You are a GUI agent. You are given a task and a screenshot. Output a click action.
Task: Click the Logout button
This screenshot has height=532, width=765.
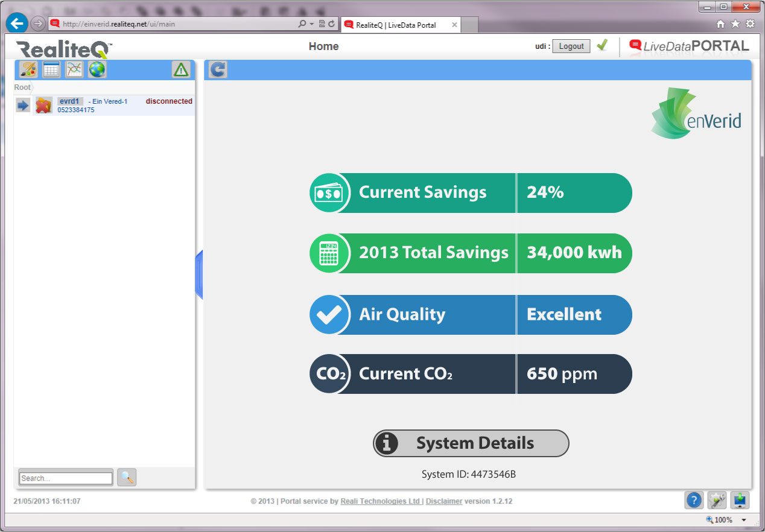[571, 46]
